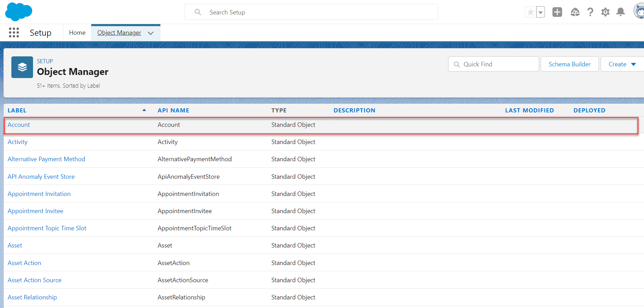This screenshot has height=308, width=644.
Task: Open the Trailhead guidance icon
Action: point(575,12)
